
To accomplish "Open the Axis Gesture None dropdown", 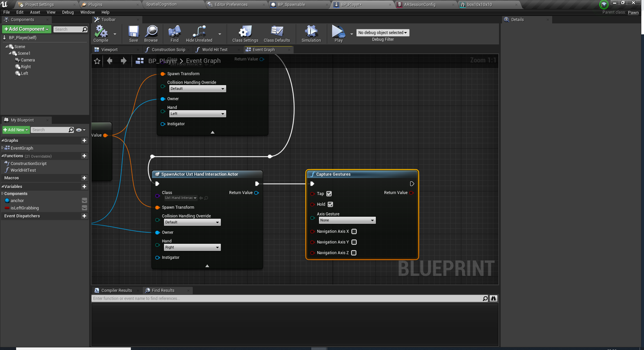I will (347, 221).
